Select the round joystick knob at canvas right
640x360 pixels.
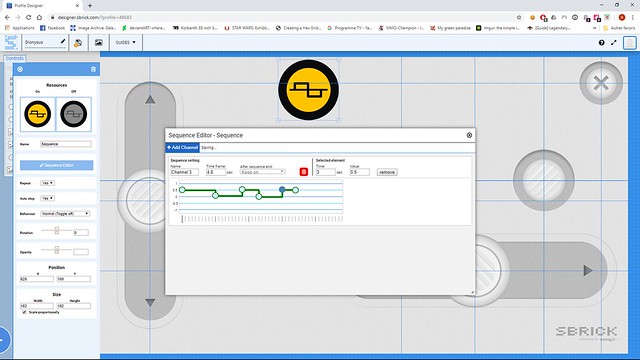point(544,180)
